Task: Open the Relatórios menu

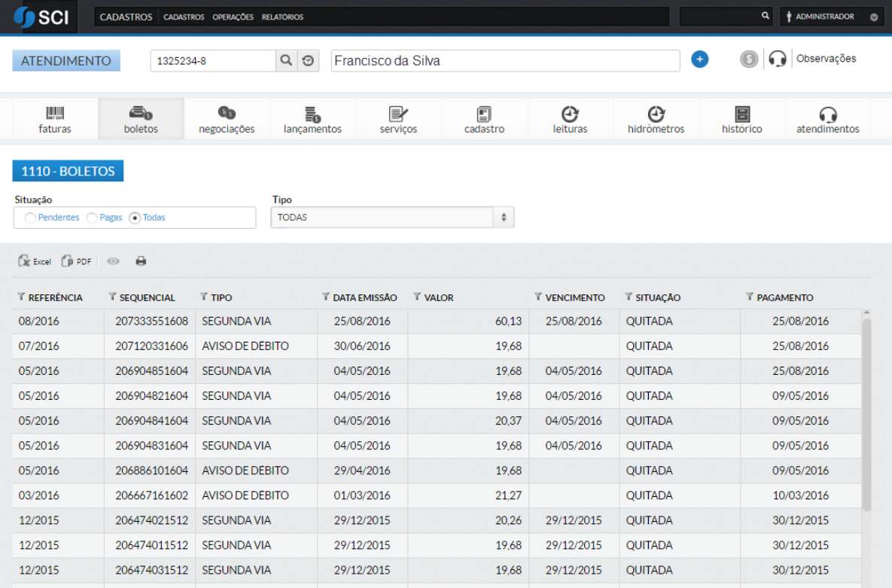Action: coord(282,17)
